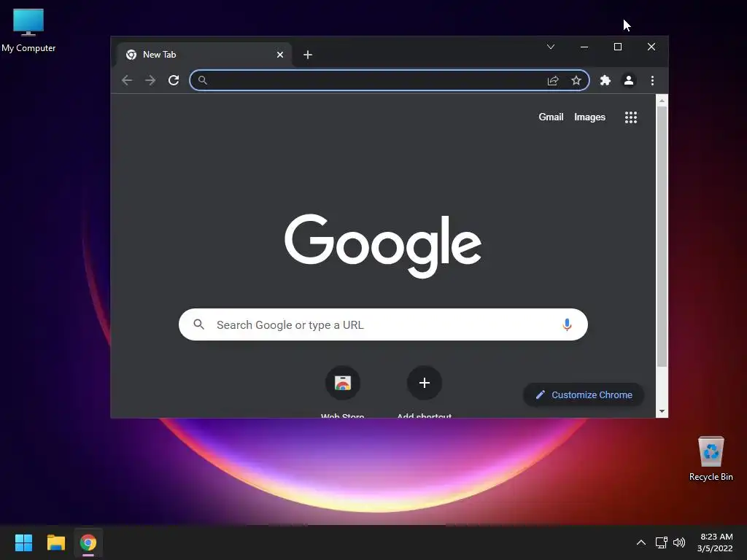Open the network tray icon
The image size is (747, 560).
pos(661,542)
